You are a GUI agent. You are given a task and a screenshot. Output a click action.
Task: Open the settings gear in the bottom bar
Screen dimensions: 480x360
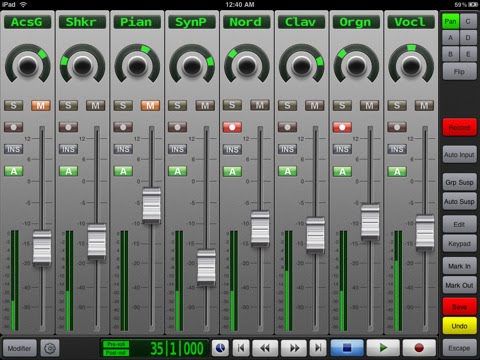[x=50, y=348]
